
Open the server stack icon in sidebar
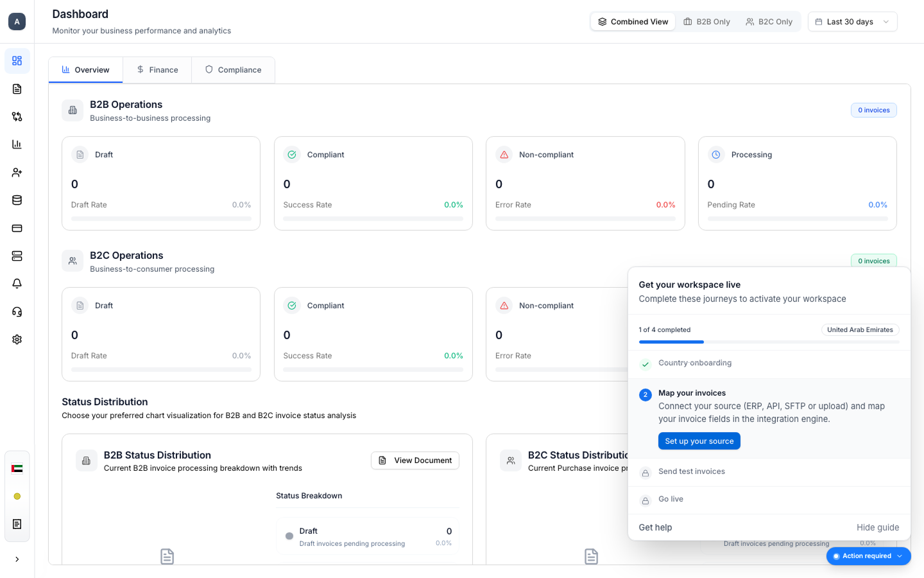(17, 256)
